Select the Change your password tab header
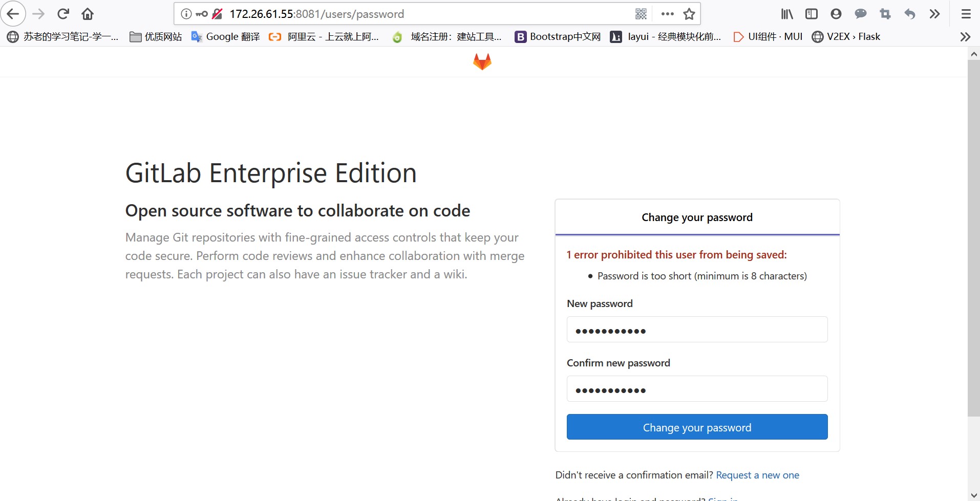Image resolution: width=980 pixels, height=501 pixels. 697,217
